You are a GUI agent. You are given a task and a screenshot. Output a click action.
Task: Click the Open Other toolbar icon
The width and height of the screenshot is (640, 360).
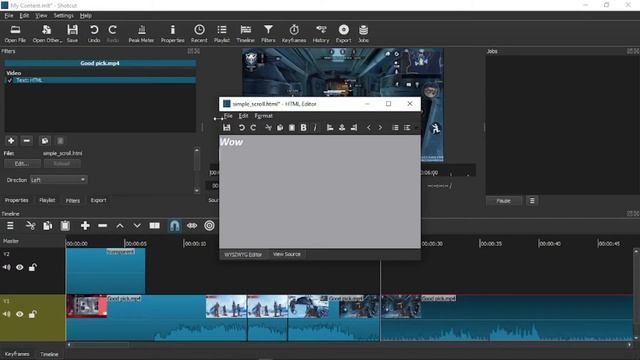[47, 33]
